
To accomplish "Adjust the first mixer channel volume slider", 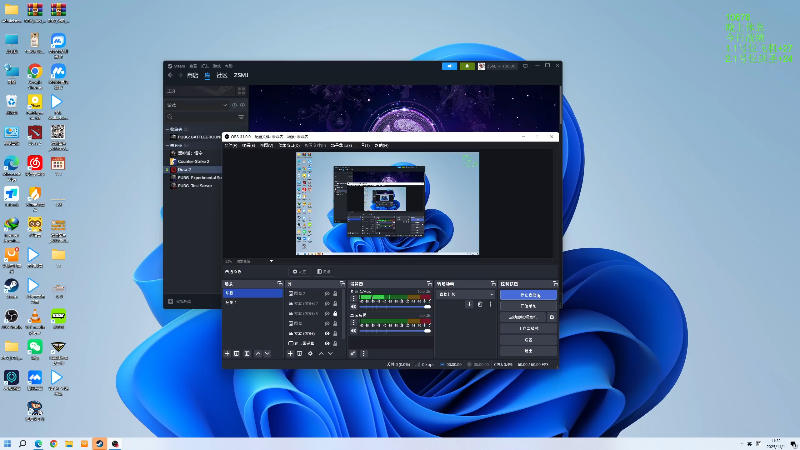I will pos(395,305).
